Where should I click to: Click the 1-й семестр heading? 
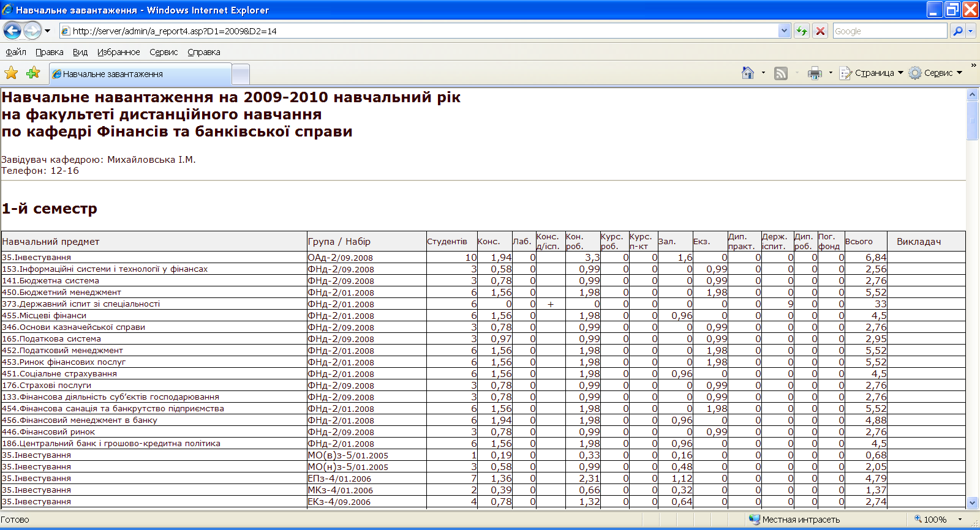click(49, 209)
